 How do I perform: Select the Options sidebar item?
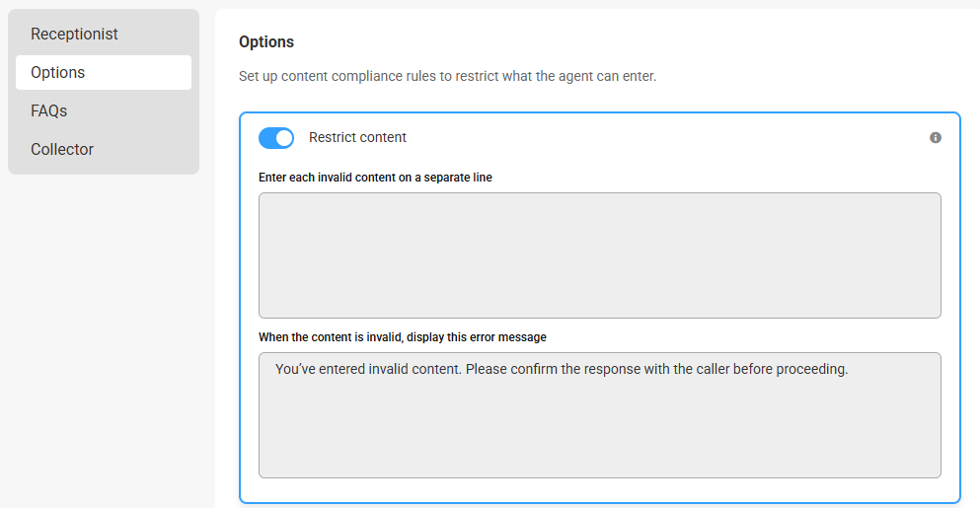[104, 72]
